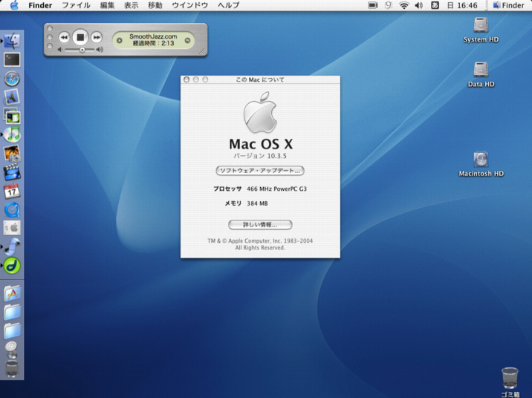Open the 移動 menu
The height and width of the screenshot is (398, 532).
pyautogui.click(x=155, y=5)
